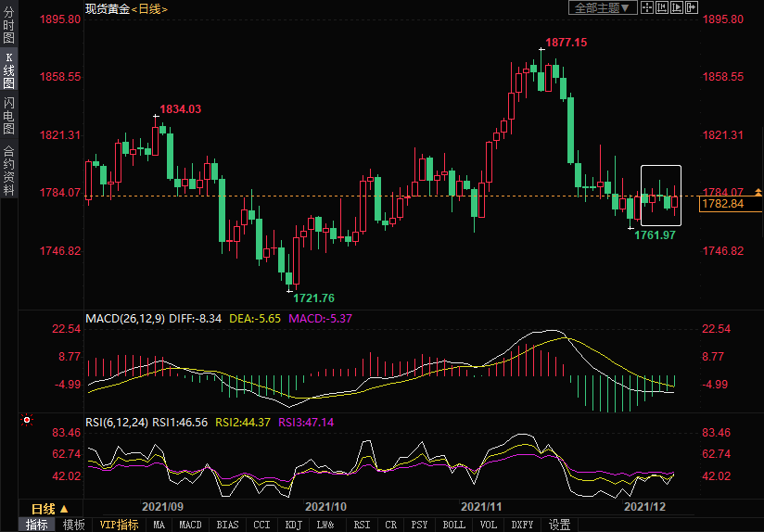Click the export arrow icon at top right
Screen dimensions: 764x532
[x=691, y=7]
